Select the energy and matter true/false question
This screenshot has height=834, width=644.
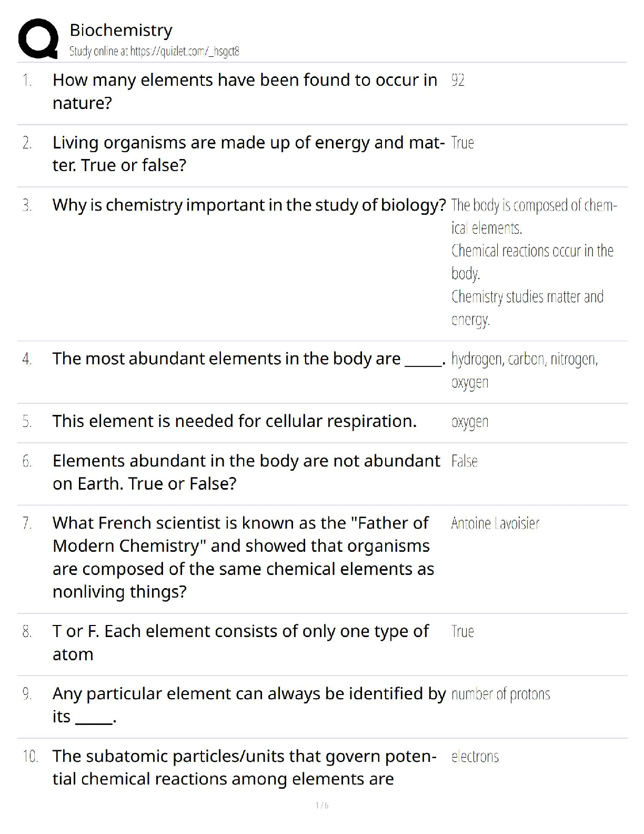pyautogui.click(x=248, y=154)
